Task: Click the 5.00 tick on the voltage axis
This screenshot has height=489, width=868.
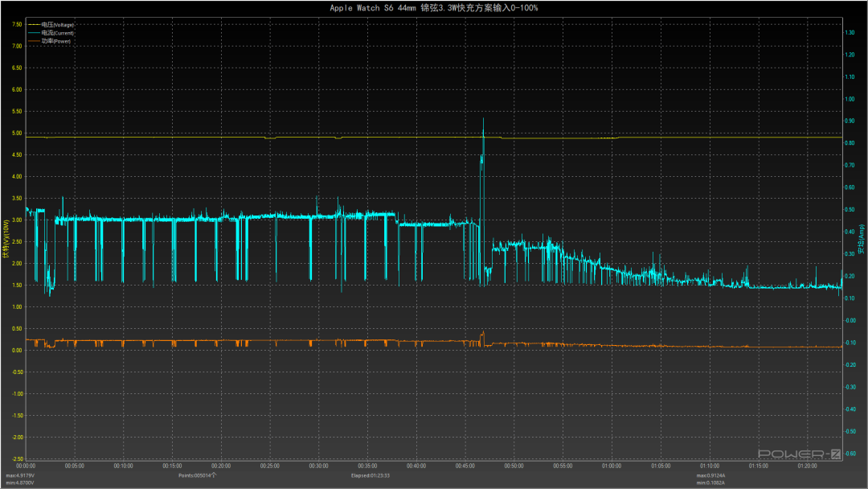Action: pos(17,133)
